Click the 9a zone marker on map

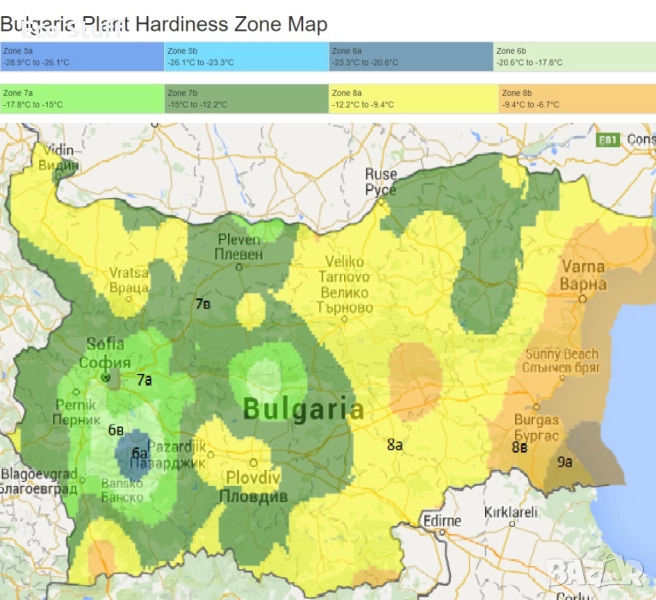click(x=565, y=461)
